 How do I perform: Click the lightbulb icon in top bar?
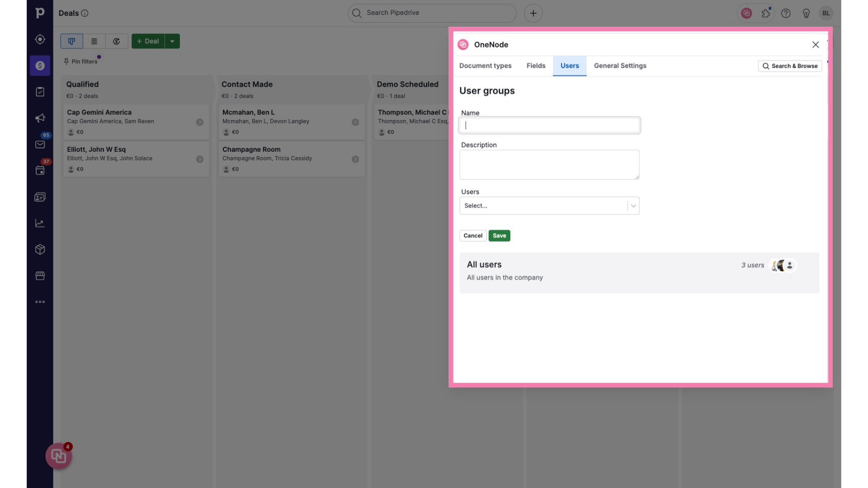[806, 13]
